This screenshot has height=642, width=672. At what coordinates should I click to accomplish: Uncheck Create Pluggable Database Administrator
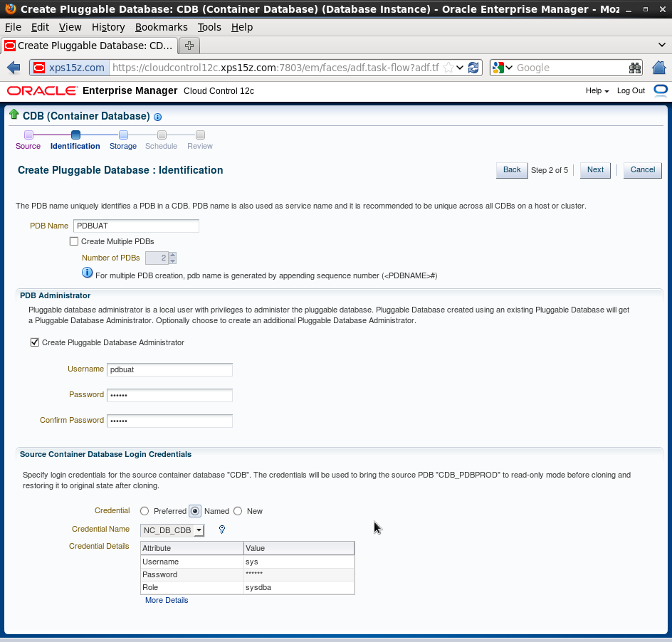tap(35, 342)
